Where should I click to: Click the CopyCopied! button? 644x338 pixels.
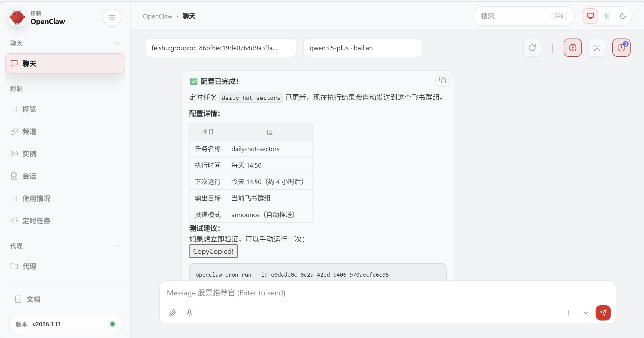(213, 251)
